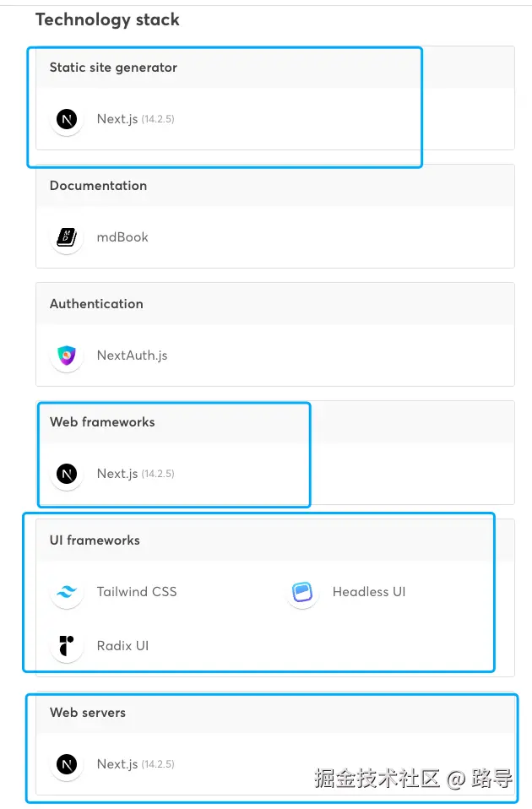
Task: Open the Radix UI link
Action: [122, 646]
